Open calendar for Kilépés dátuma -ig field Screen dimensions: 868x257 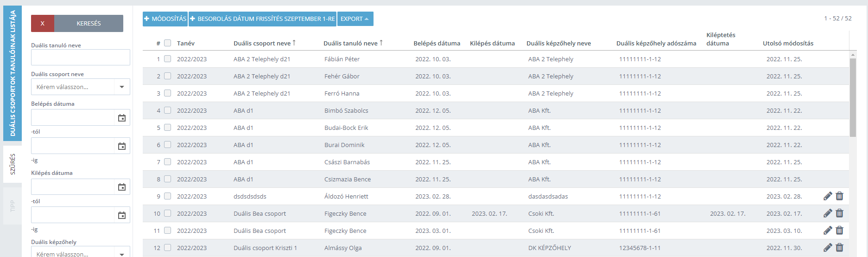tap(122, 215)
